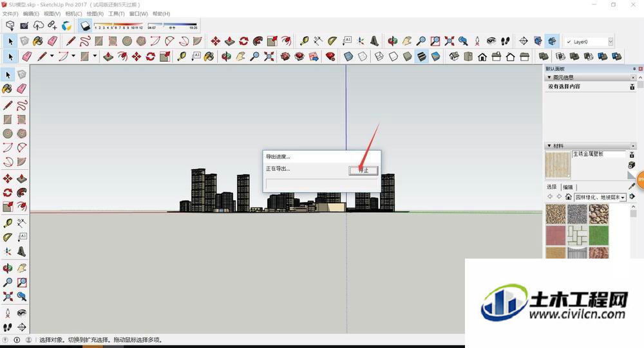Screen dimensions: 644x348
Task: Close the 图元信息 panel
Action: [633, 77]
